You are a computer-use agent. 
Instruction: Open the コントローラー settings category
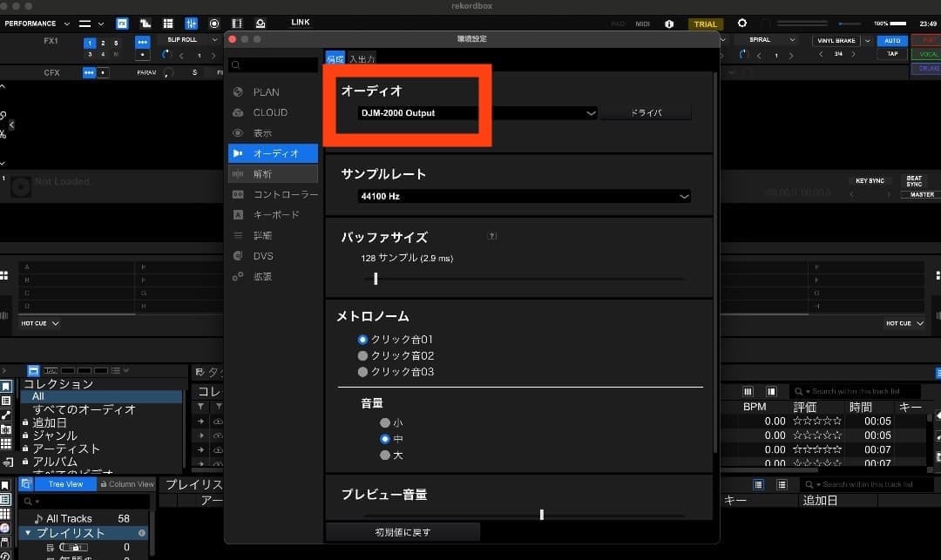tap(285, 195)
